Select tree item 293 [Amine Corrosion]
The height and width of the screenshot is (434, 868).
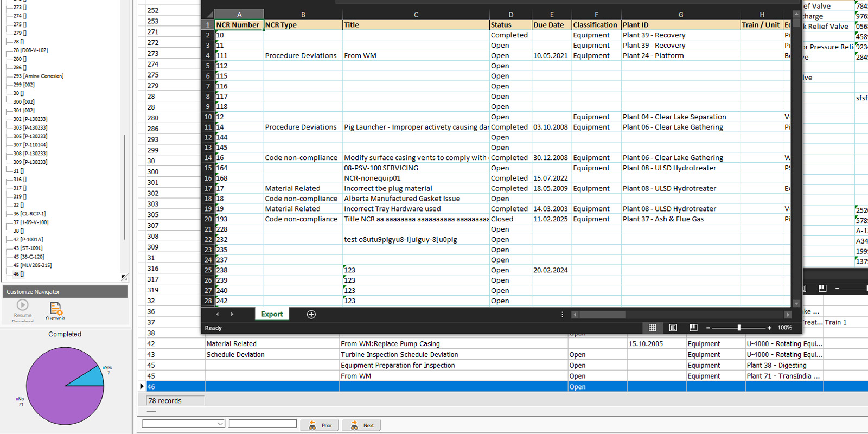pos(38,76)
